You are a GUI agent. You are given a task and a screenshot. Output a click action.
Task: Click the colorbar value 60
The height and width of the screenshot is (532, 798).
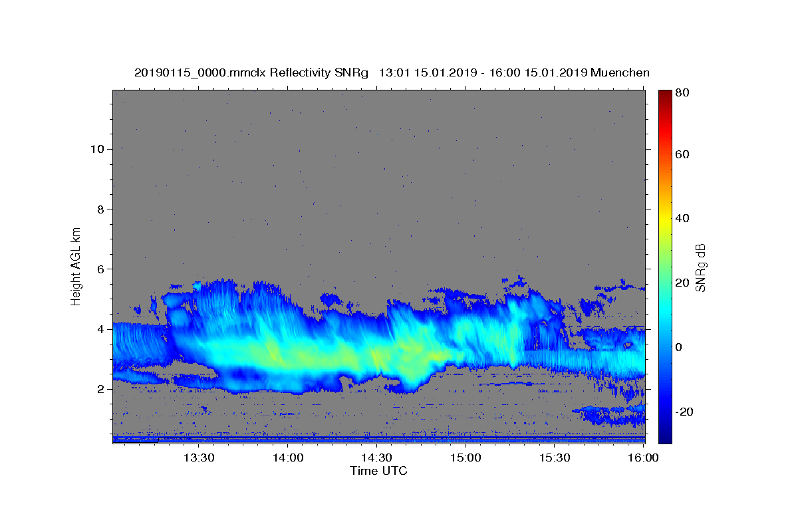click(683, 154)
